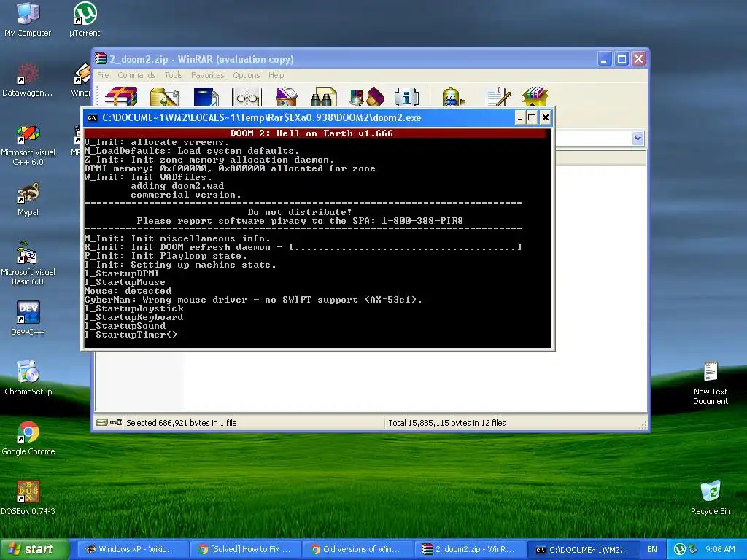Select the Recycle Bin icon

tap(711, 498)
